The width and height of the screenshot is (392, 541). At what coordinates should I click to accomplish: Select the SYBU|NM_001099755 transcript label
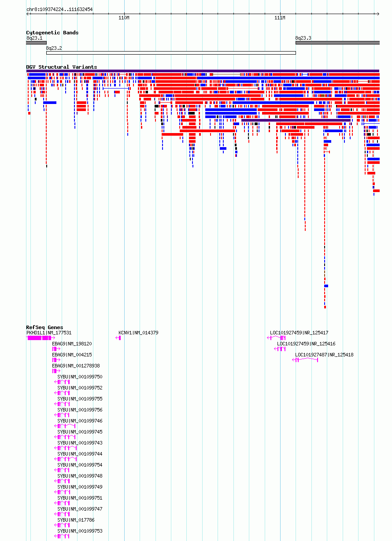pyautogui.click(x=80, y=399)
